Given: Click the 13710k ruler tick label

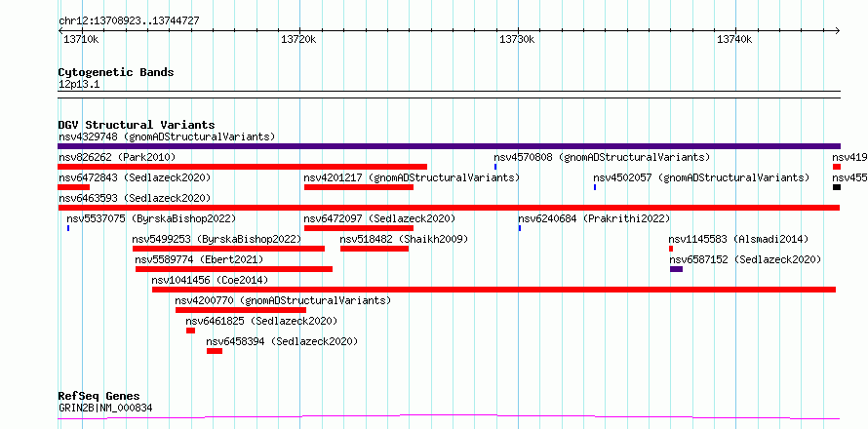Looking at the screenshot, I should click(81, 39).
